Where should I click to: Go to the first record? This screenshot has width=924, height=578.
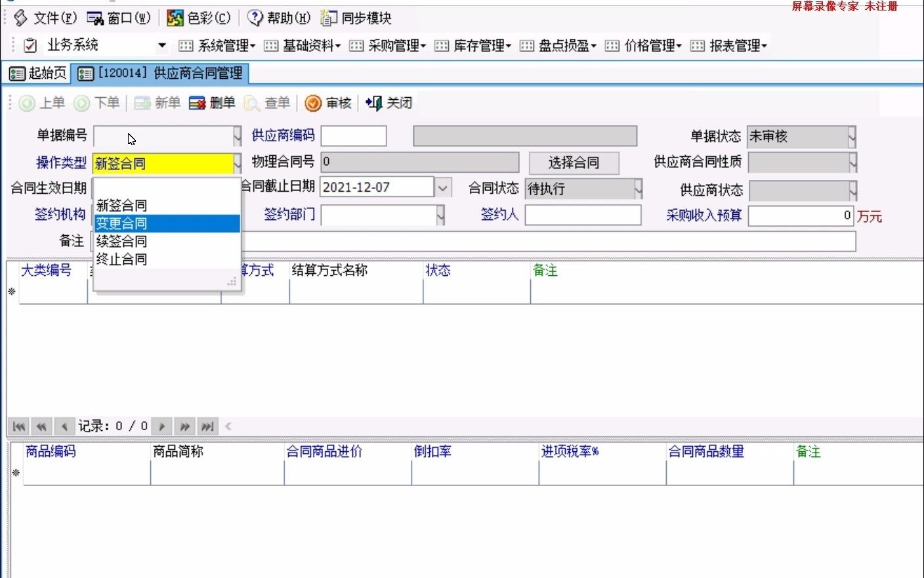tap(19, 426)
